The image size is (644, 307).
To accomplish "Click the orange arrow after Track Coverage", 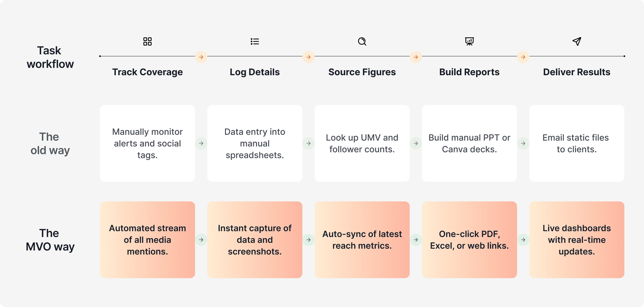I will [201, 57].
